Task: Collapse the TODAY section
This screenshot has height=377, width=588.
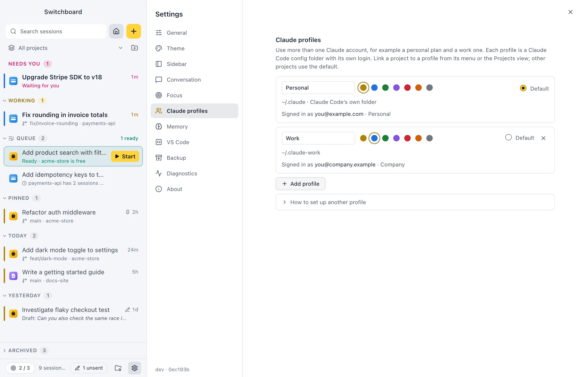Action: tap(4, 236)
